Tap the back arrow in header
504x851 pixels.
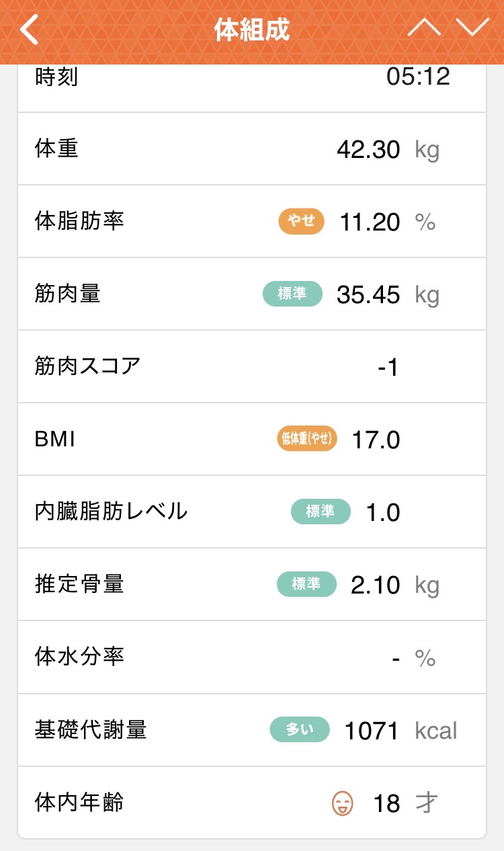(x=30, y=30)
